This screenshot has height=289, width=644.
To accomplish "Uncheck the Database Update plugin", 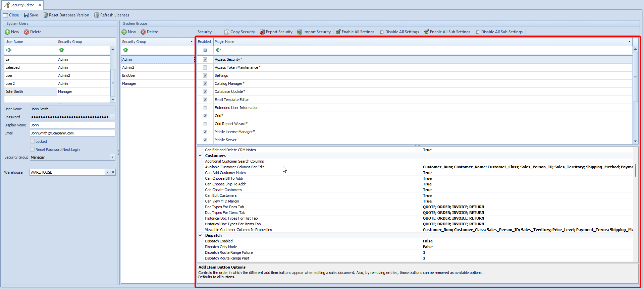I will 205,92.
